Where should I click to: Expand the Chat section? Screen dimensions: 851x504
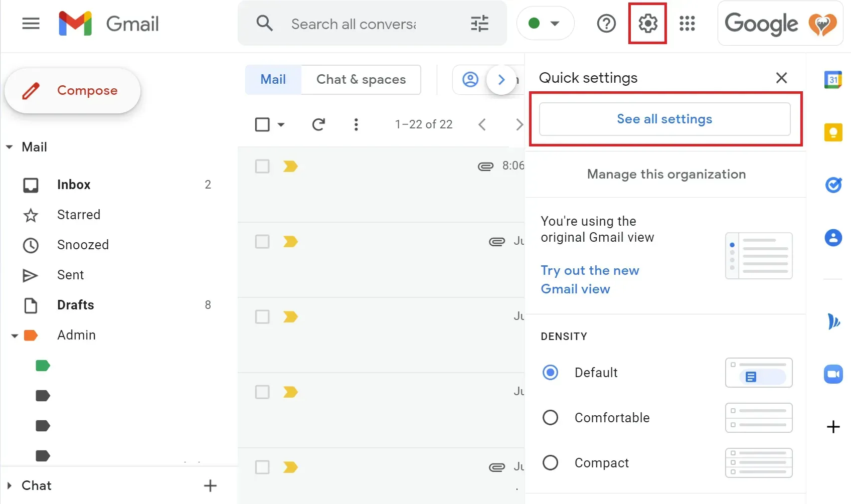coord(9,485)
